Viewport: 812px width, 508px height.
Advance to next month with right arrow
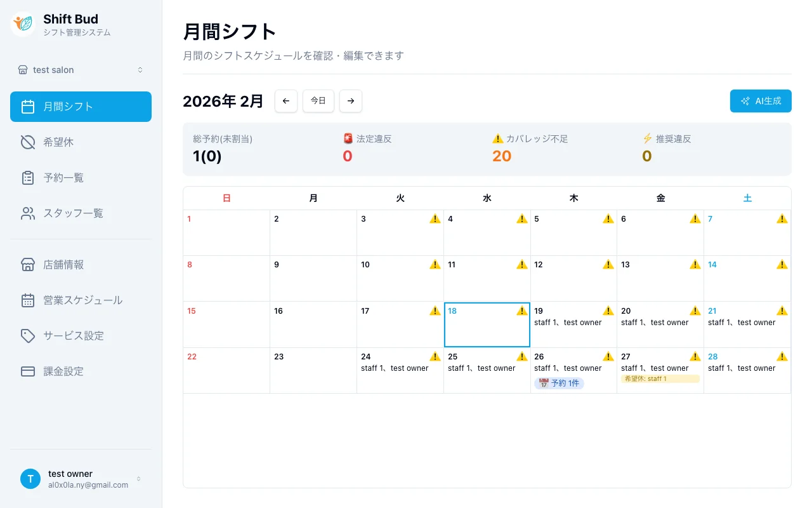351,101
